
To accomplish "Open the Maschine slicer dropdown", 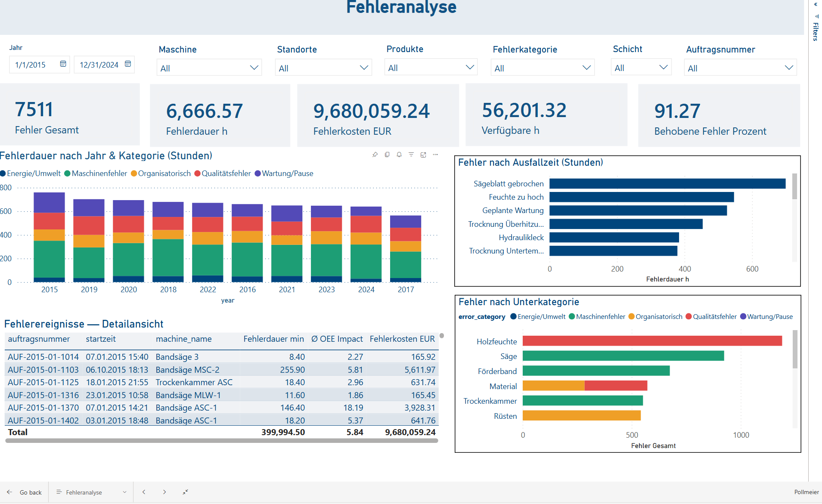I will coord(253,67).
